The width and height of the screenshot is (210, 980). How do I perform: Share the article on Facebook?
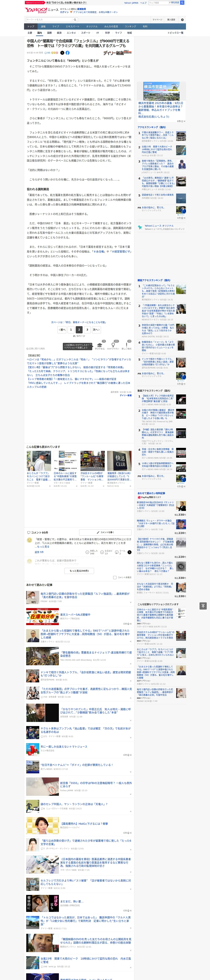pyautogui.click(x=67, y=53)
